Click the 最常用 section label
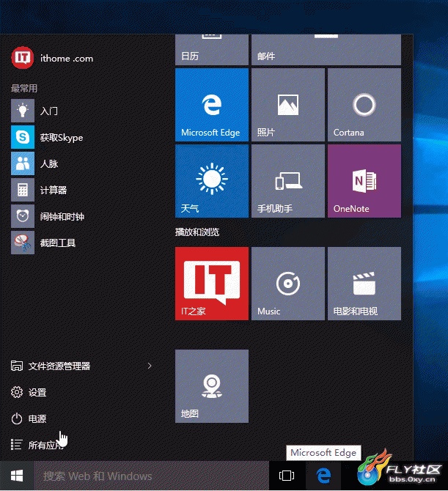Image resolution: width=448 pixels, height=491 pixels. click(x=24, y=88)
